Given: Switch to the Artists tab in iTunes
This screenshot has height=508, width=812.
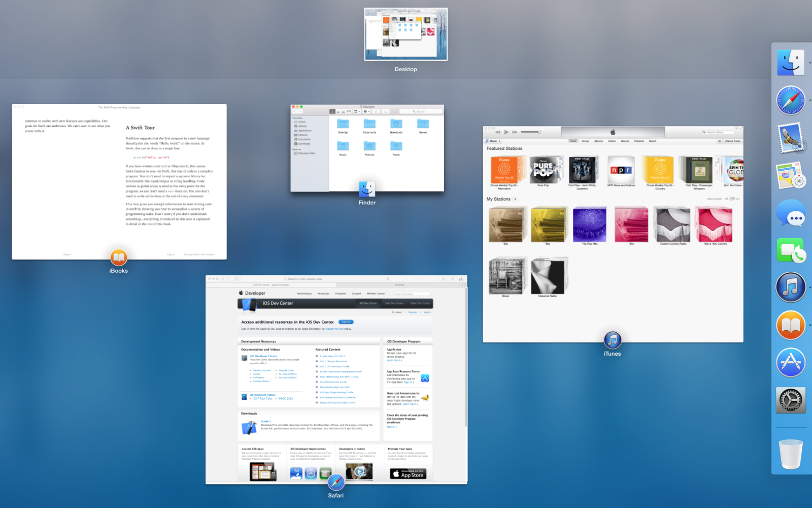Looking at the screenshot, I should pos(612,141).
